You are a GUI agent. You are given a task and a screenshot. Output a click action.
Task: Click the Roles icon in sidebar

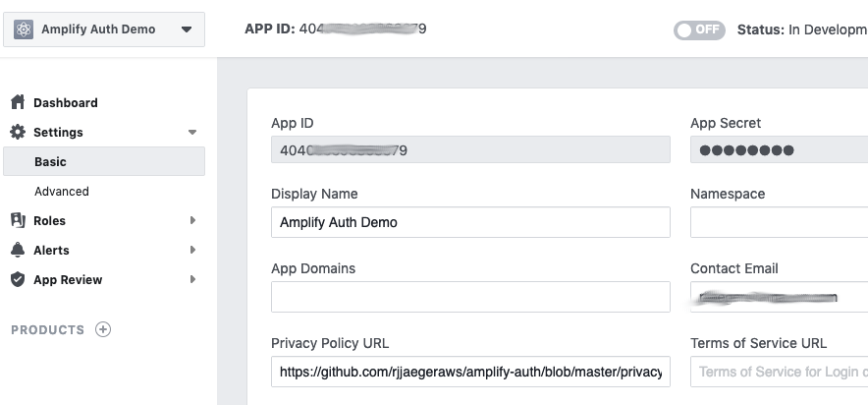pyautogui.click(x=18, y=220)
